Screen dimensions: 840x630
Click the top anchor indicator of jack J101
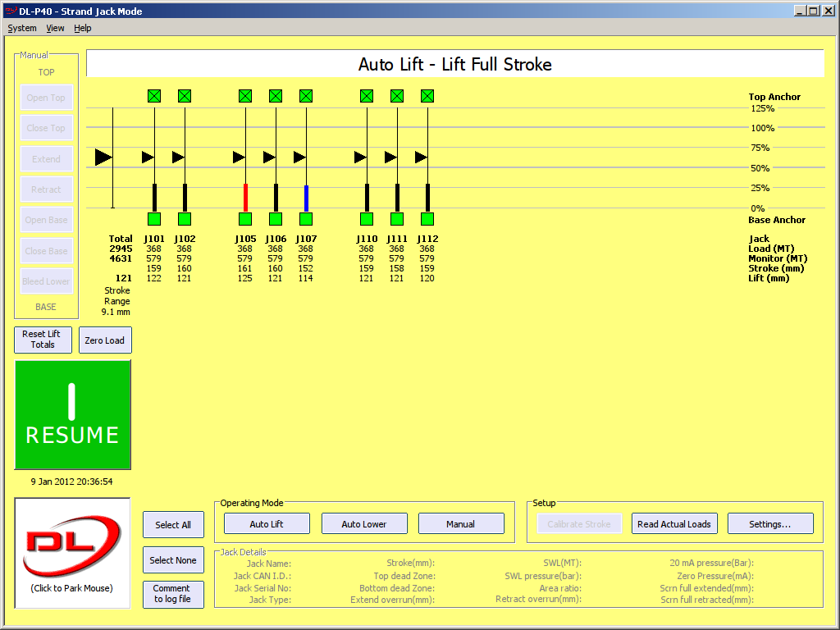[154, 96]
